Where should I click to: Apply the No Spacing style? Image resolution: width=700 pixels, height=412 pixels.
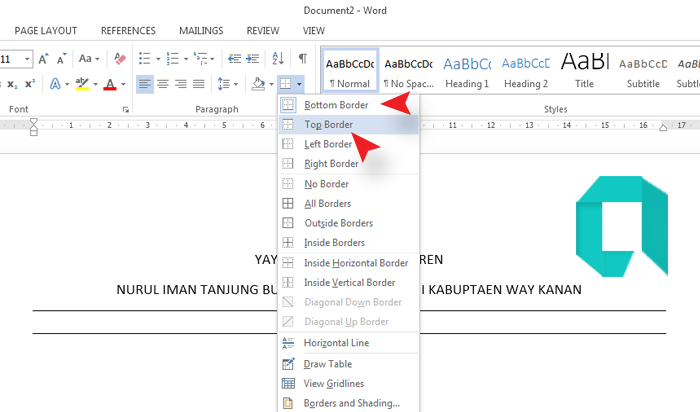coord(408,71)
